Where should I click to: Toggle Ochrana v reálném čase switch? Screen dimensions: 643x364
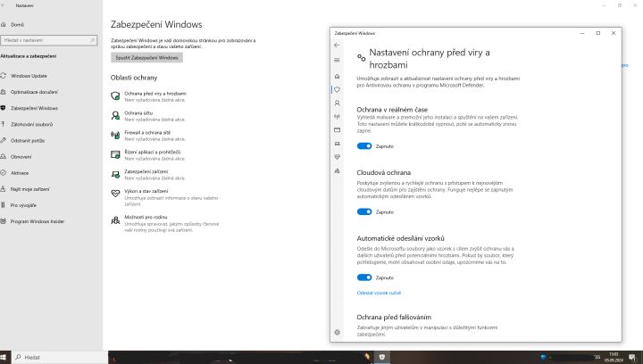point(364,146)
